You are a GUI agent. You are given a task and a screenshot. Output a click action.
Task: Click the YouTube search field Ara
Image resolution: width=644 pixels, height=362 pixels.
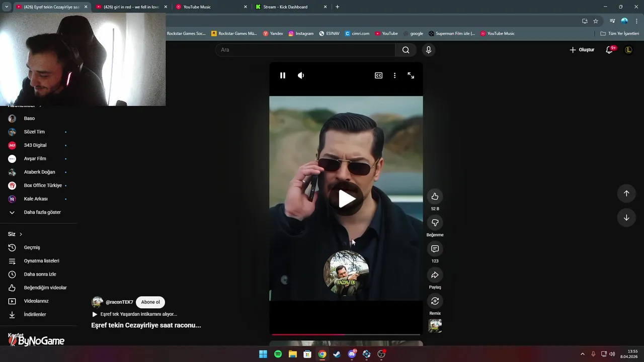[305, 50]
